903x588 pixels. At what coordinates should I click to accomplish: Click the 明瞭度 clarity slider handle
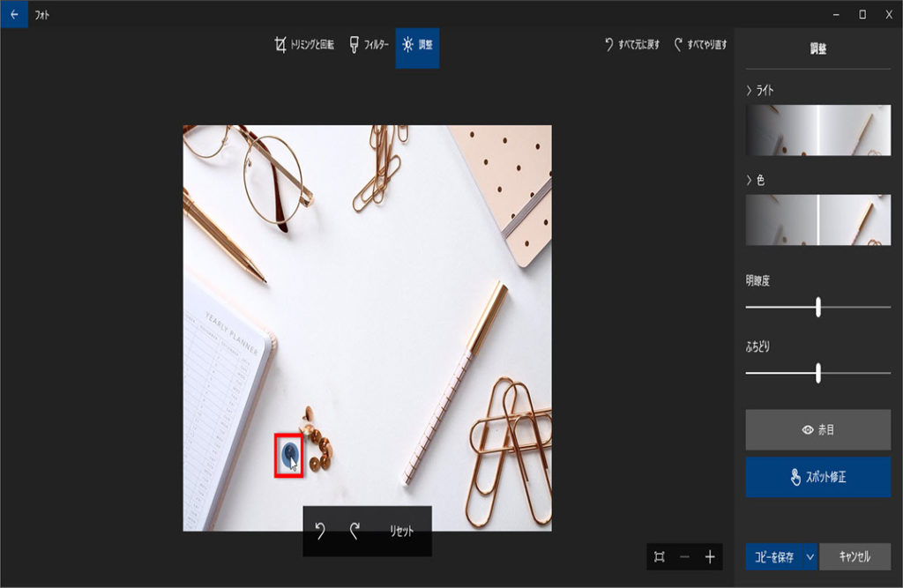tap(818, 307)
